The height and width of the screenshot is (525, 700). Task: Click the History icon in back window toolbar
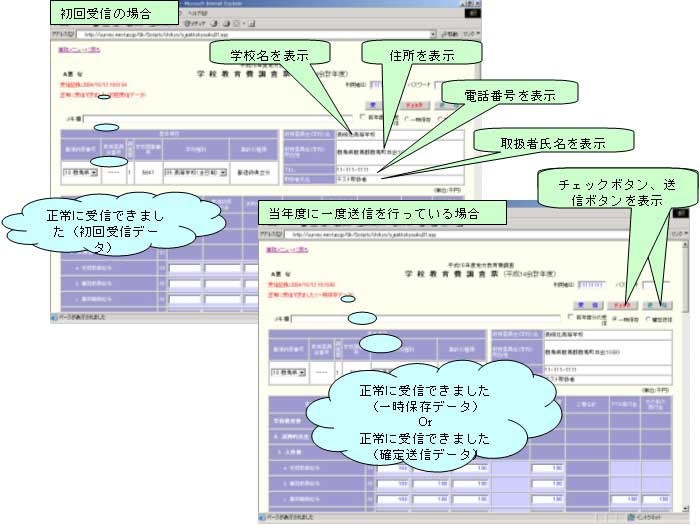point(214,23)
